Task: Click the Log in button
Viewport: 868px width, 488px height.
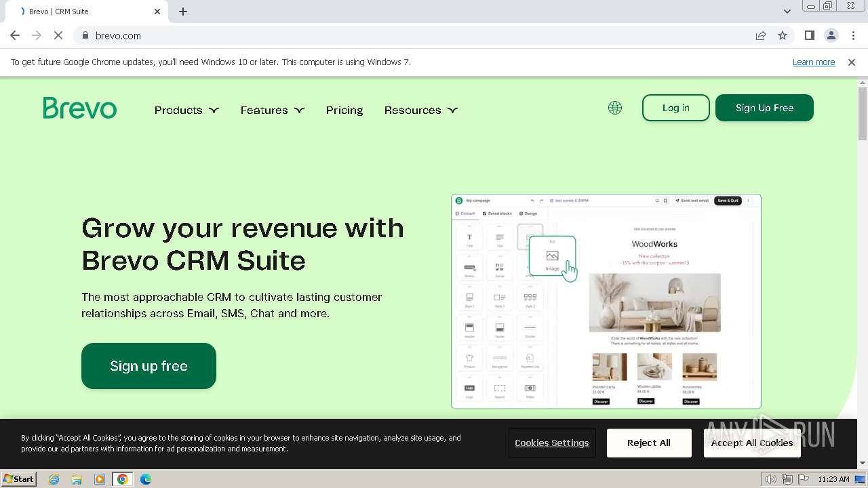Action: [676, 108]
